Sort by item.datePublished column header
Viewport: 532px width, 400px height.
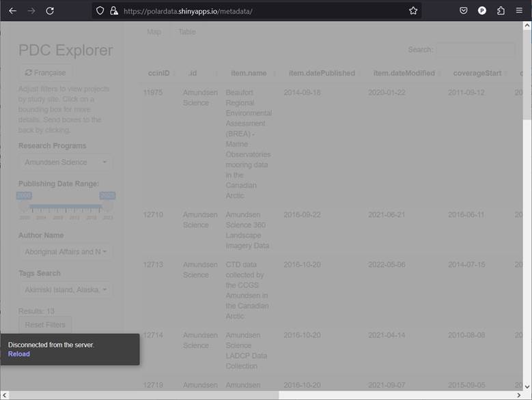coord(322,73)
